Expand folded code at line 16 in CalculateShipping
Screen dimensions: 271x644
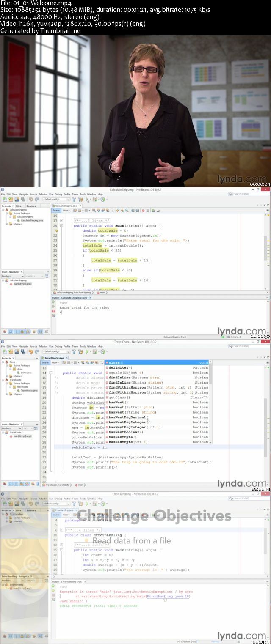tap(61, 220)
